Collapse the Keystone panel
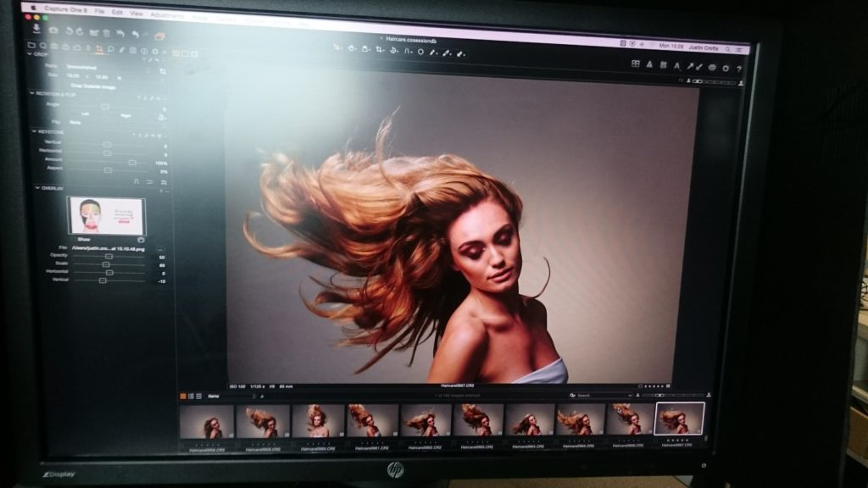This screenshot has width=868, height=488. 35,131
